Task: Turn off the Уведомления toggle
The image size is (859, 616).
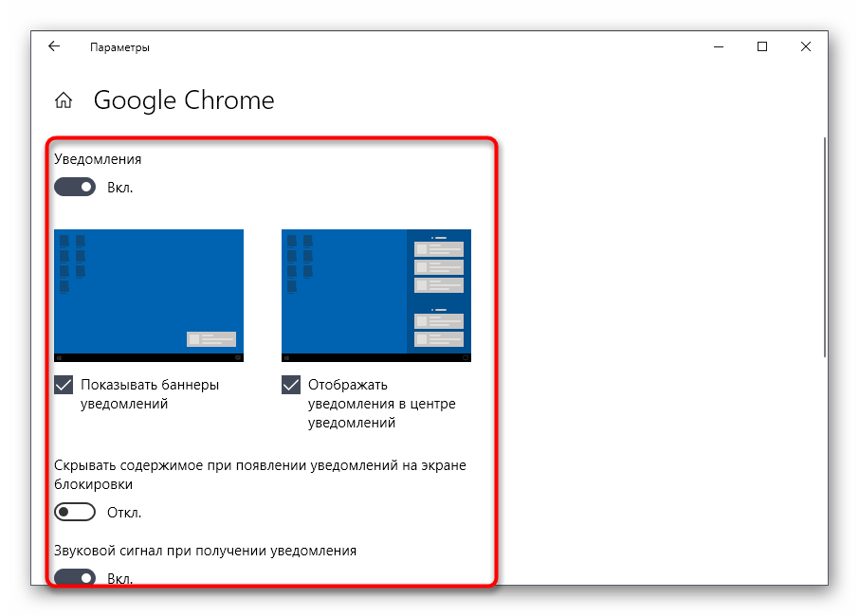Action: pyautogui.click(x=75, y=188)
